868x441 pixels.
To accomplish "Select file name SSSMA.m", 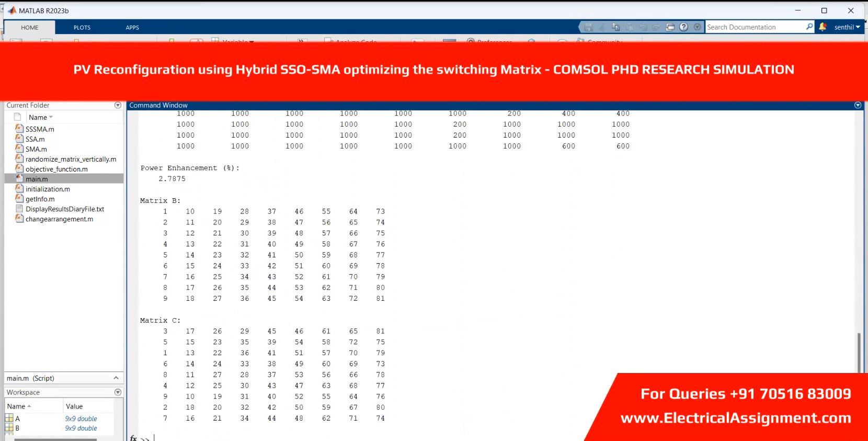I will coord(40,129).
